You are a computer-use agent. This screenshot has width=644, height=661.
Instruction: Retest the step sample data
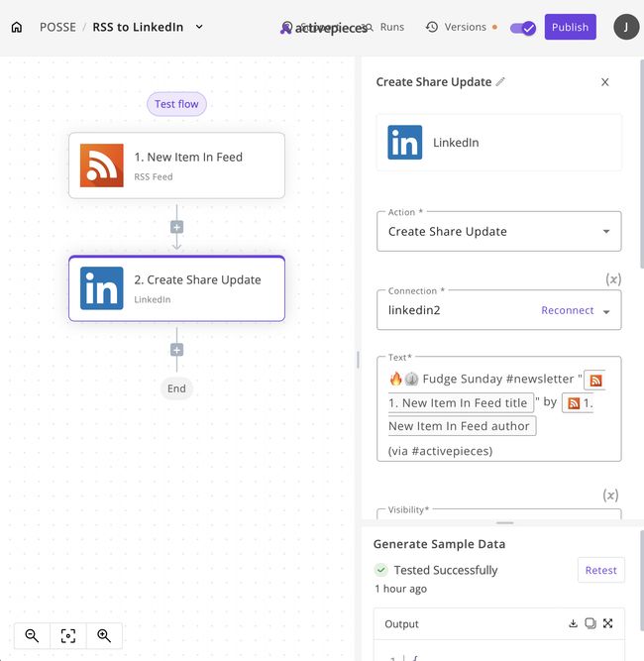tap(601, 570)
